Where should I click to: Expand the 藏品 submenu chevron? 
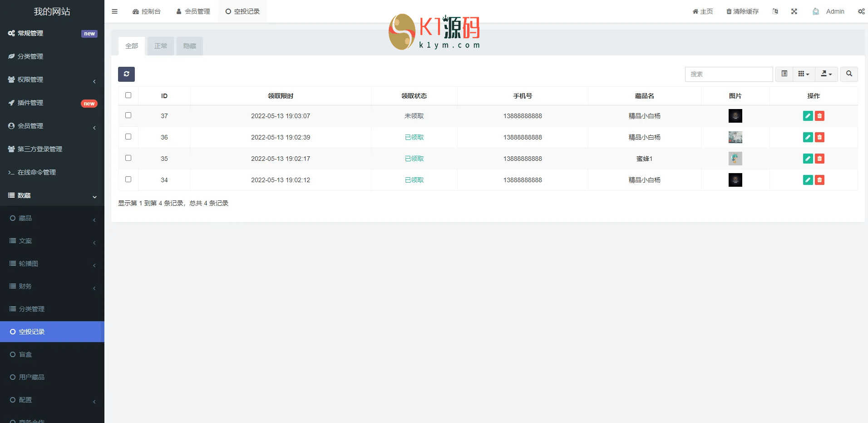94,220
